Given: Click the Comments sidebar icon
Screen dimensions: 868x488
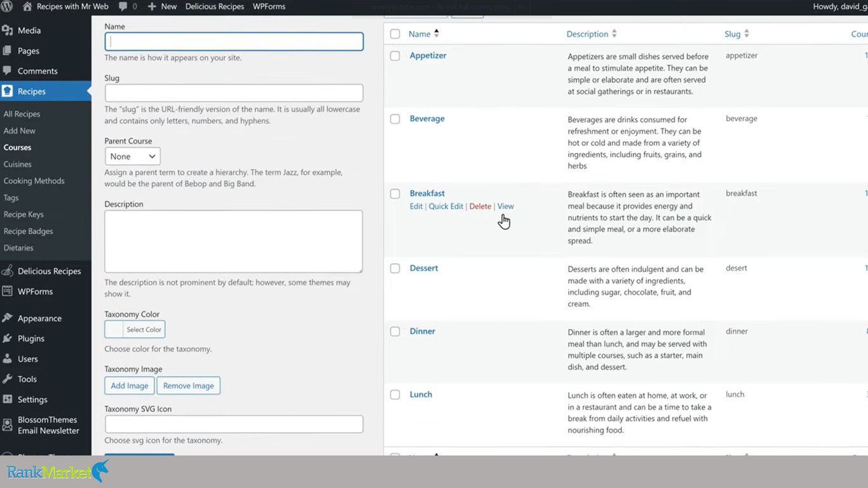Looking at the screenshot, I should point(7,71).
